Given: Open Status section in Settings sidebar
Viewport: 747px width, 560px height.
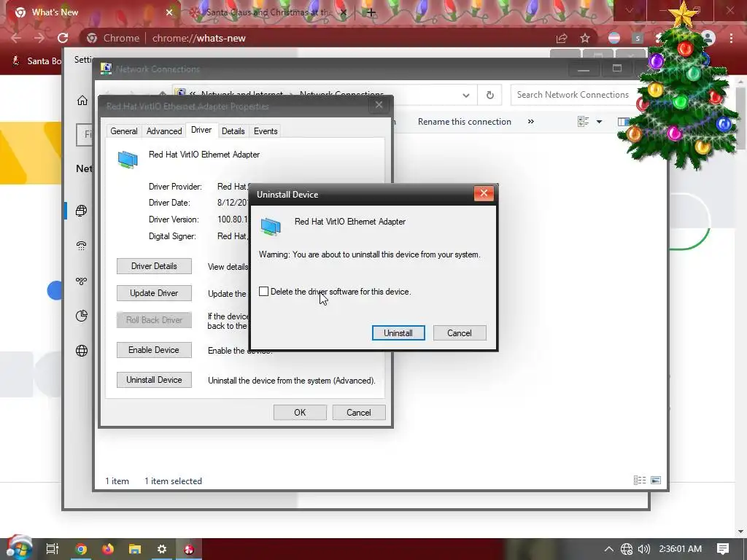Looking at the screenshot, I should click(82, 211).
